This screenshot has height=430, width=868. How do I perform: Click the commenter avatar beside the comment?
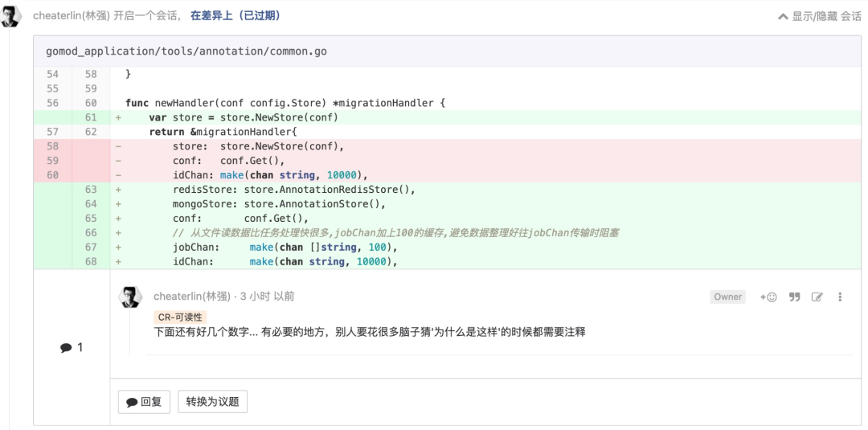[130, 297]
